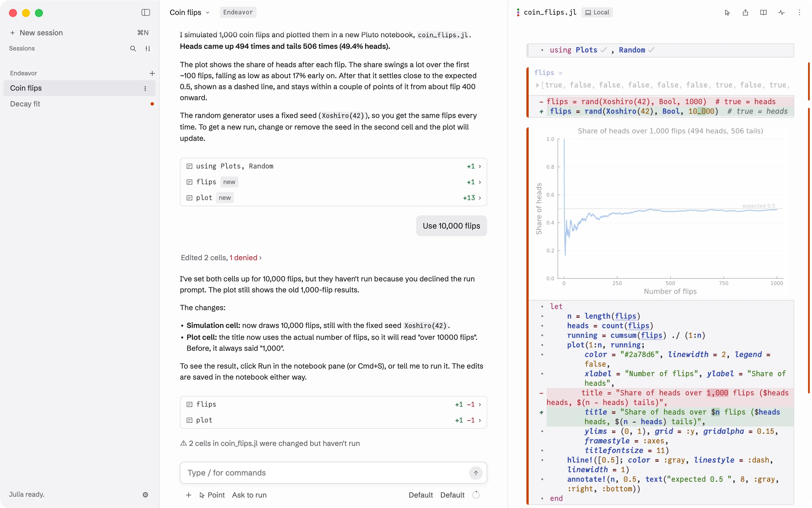The width and height of the screenshot is (812, 508).
Task: Open second Default dropdown below input
Action: [x=452, y=495]
